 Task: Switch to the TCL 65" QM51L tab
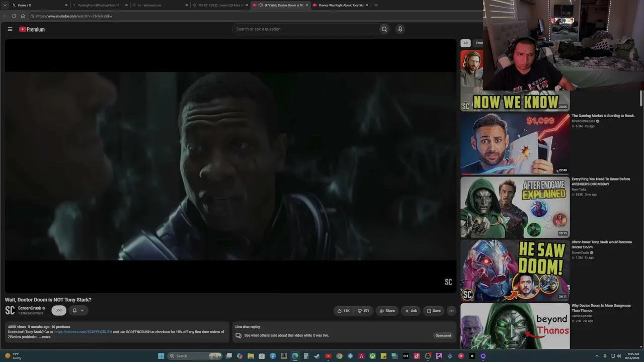click(219, 5)
